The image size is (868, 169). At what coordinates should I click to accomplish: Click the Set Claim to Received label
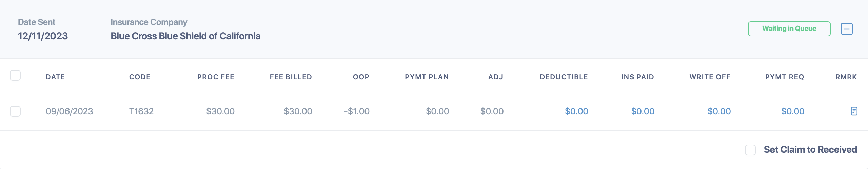point(810,150)
